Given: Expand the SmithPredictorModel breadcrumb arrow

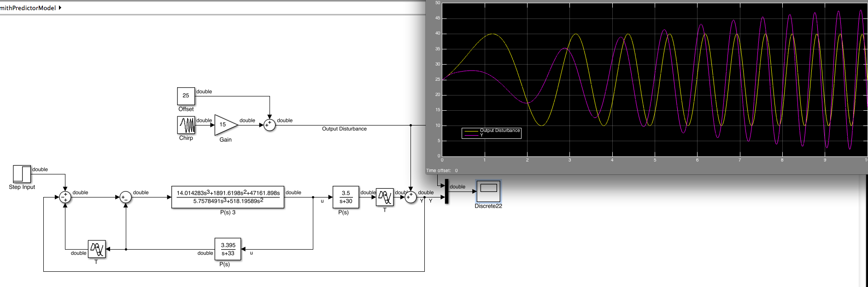Looking at the screenshot, I should tap(60, 7).
